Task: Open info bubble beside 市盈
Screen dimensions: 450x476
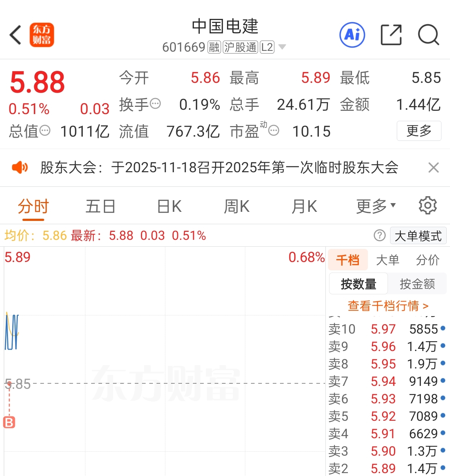Action: (x=274, y=130)
